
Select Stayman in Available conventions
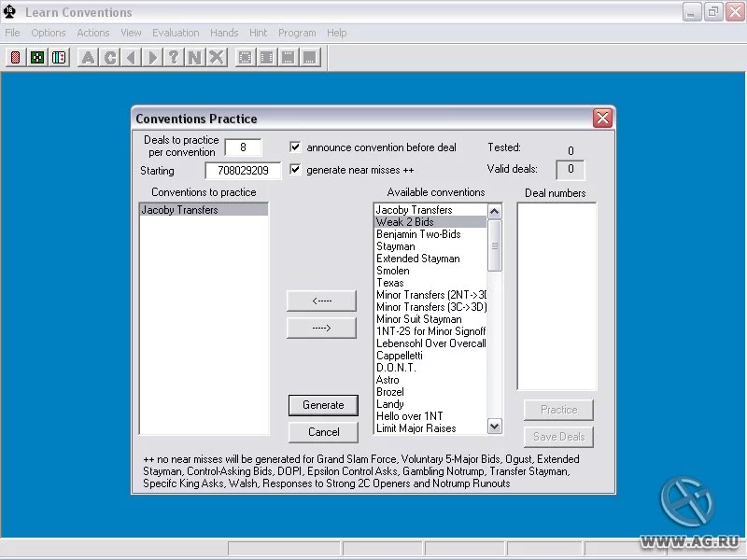[430, 246]
